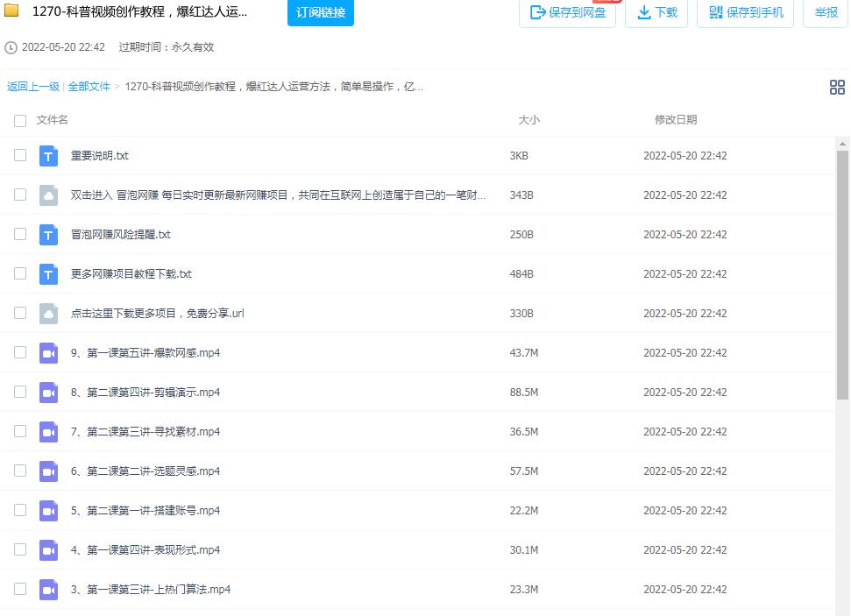Open video 3、第一课第三讲-上热门算法.mp4

(151, 590)
